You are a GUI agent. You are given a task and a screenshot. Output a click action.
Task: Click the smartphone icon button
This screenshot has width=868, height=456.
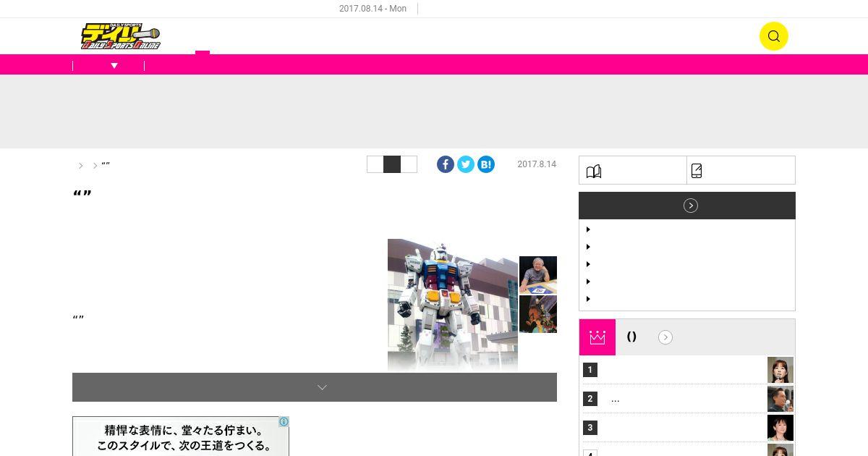pyautogui.click(x=697, y=171)
